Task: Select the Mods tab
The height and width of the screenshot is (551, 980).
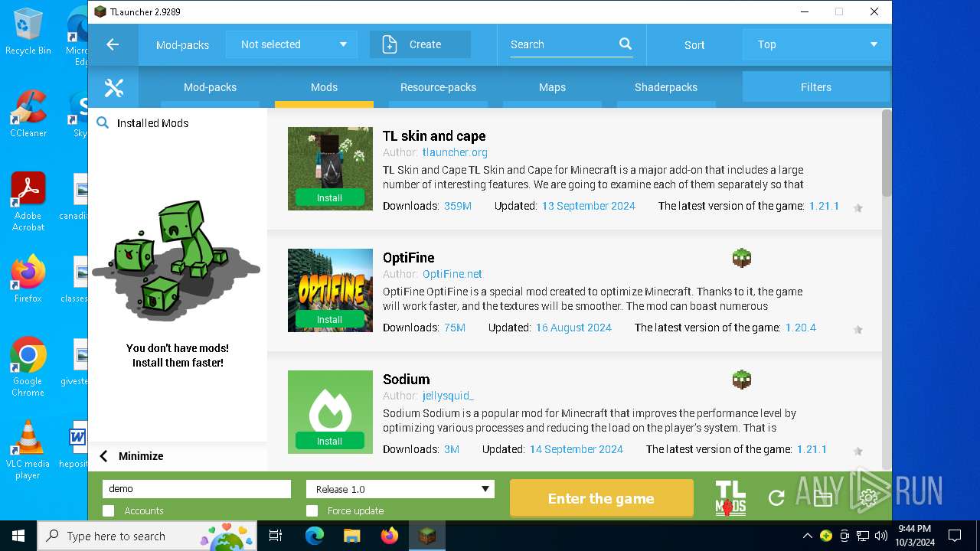Action: click(x=324, y=87)
